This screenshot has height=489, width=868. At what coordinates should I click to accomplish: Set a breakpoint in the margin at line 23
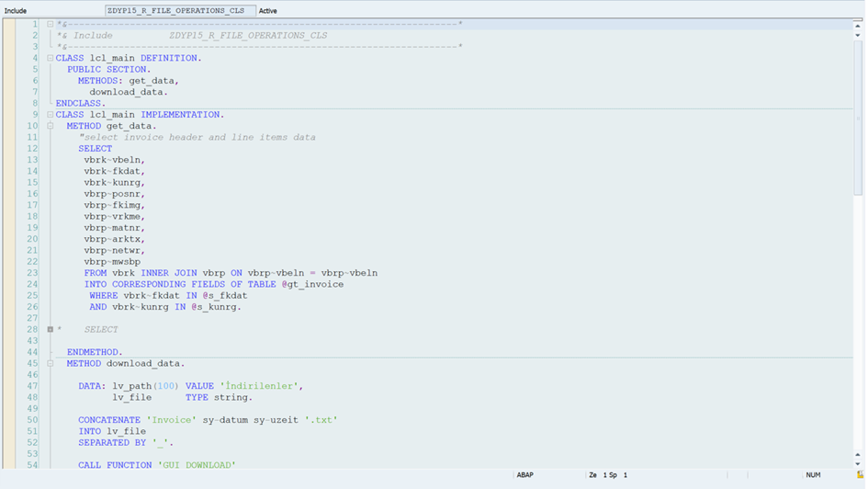(x=9, y=273)
